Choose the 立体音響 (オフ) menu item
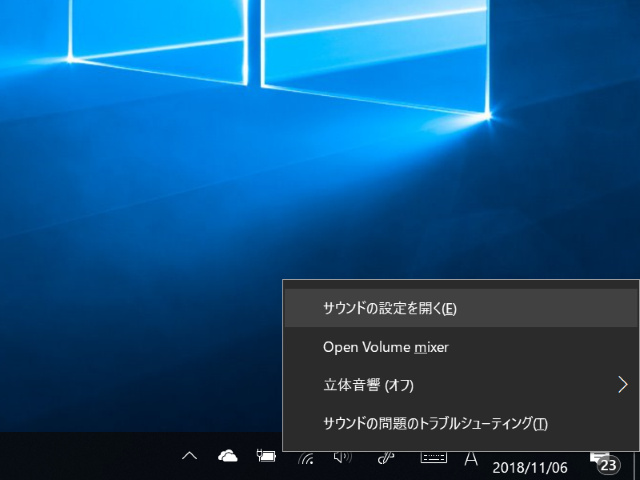Image resolution: width=640 pixels, height=480 pixels. 461,385
